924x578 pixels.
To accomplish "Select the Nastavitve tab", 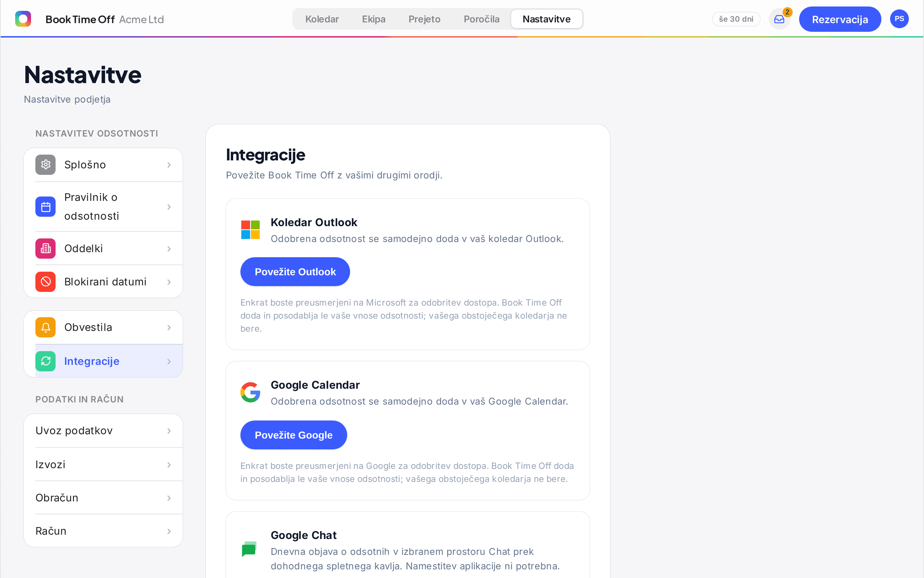I will coord(546,19).
